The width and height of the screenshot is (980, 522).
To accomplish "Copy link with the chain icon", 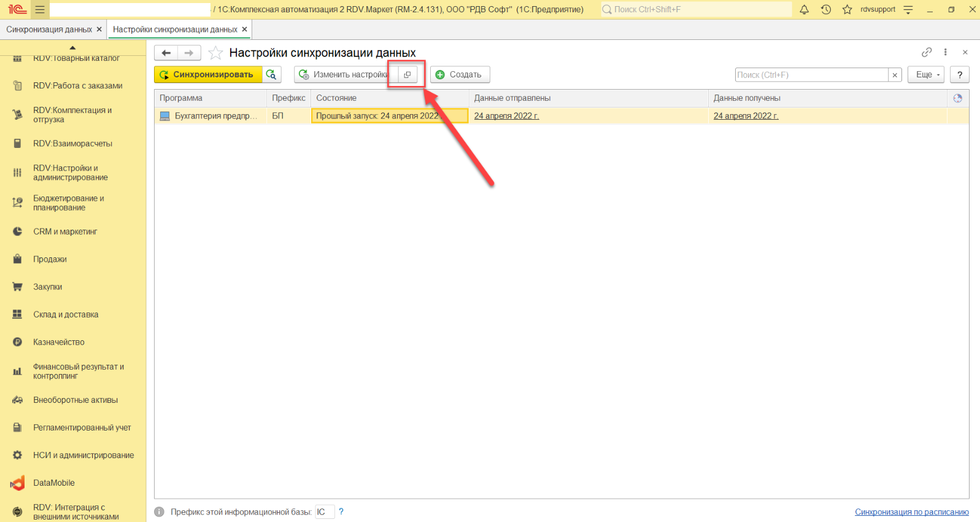I will [x=927, y=52].
